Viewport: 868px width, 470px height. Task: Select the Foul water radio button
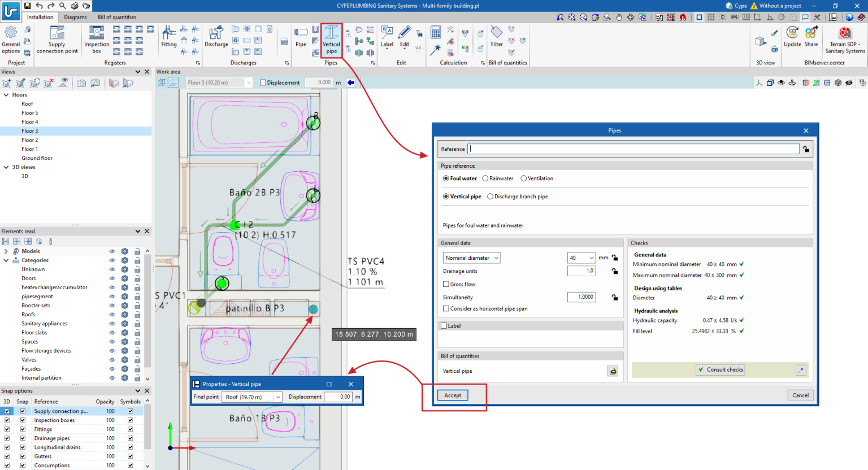pos(446,179)
